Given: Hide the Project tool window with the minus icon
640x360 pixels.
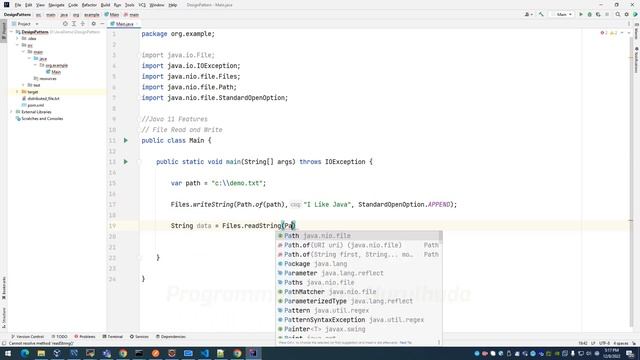Looking at the screenshot, I should (102, 24).
